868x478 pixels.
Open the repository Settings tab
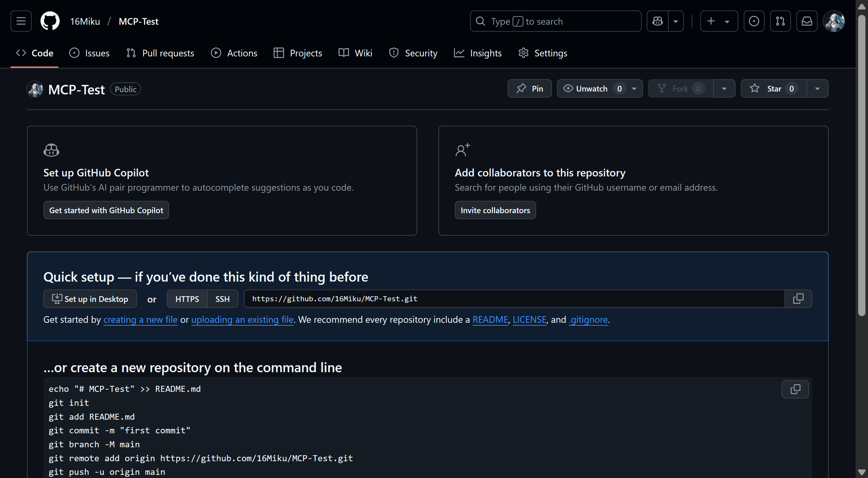(x=543, y=53)
